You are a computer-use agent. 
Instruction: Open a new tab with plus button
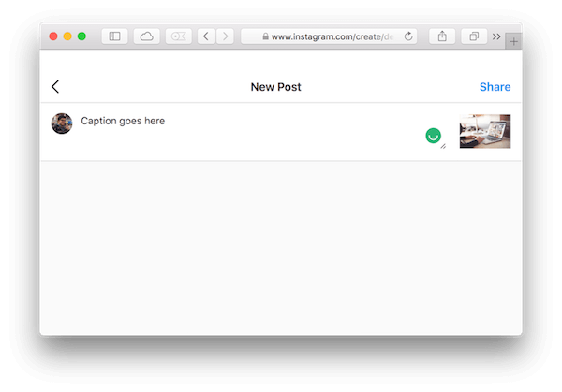(513, 40)
